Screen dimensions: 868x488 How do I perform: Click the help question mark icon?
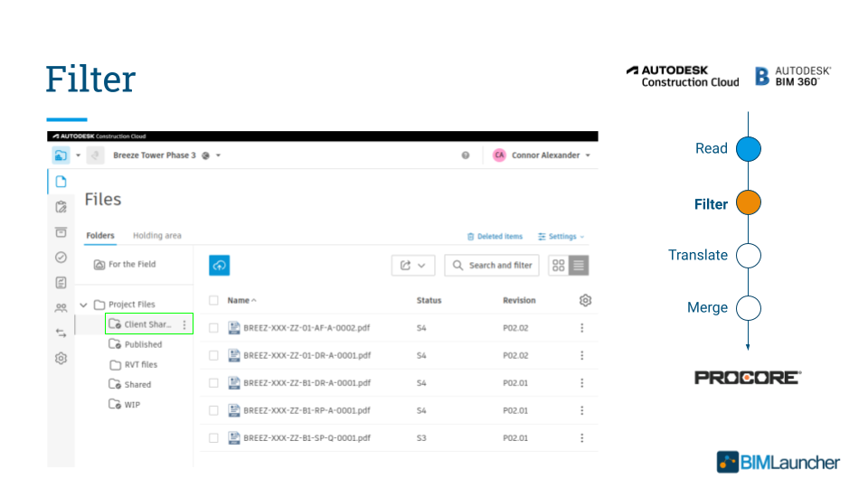point(466,155)
